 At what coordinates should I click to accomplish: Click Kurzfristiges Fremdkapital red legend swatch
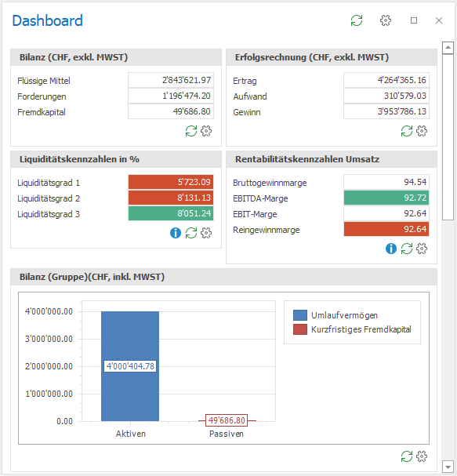[300, 329]
